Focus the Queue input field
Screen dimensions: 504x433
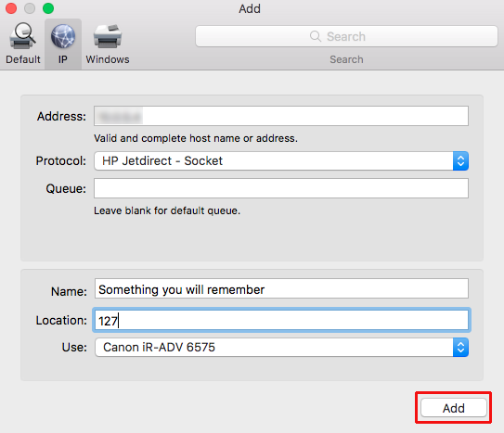click(x=281, y=188)
